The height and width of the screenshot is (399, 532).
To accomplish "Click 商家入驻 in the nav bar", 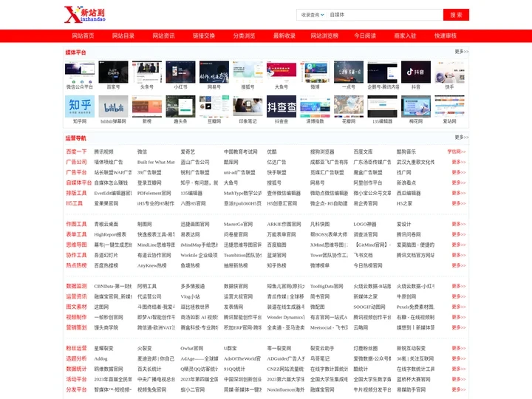I will point(405,36).
